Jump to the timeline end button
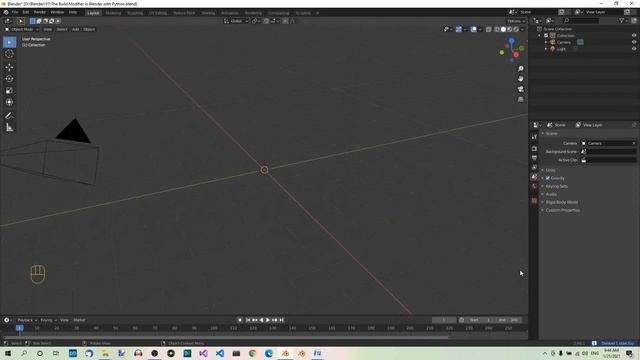The width and height of the screenshot is (640, 360). click(281, 320)
